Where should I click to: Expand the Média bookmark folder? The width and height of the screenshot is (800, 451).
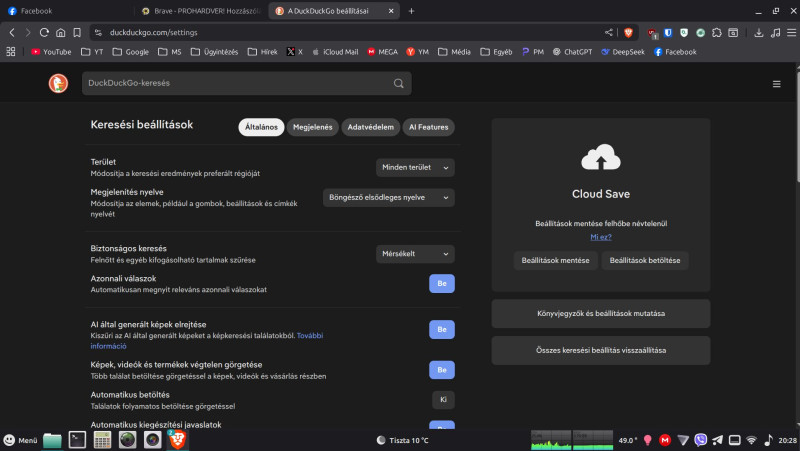coord(454,52)
